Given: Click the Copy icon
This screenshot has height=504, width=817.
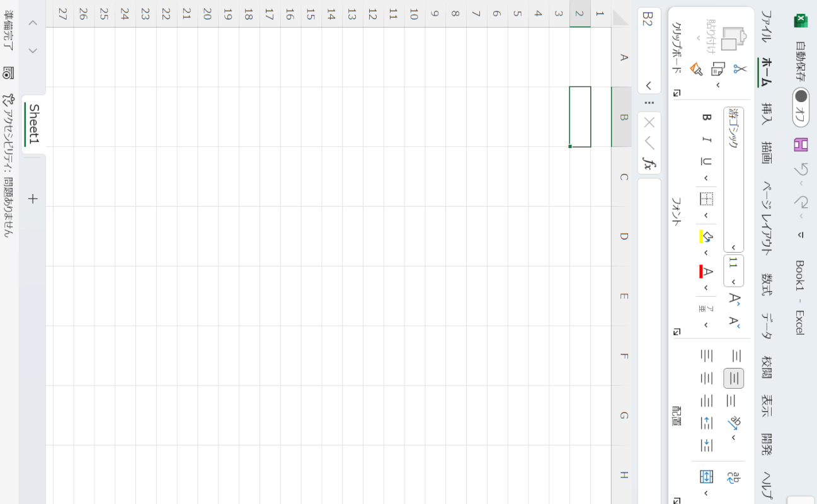Looking at the screenshot, I should tap(718, 69).
